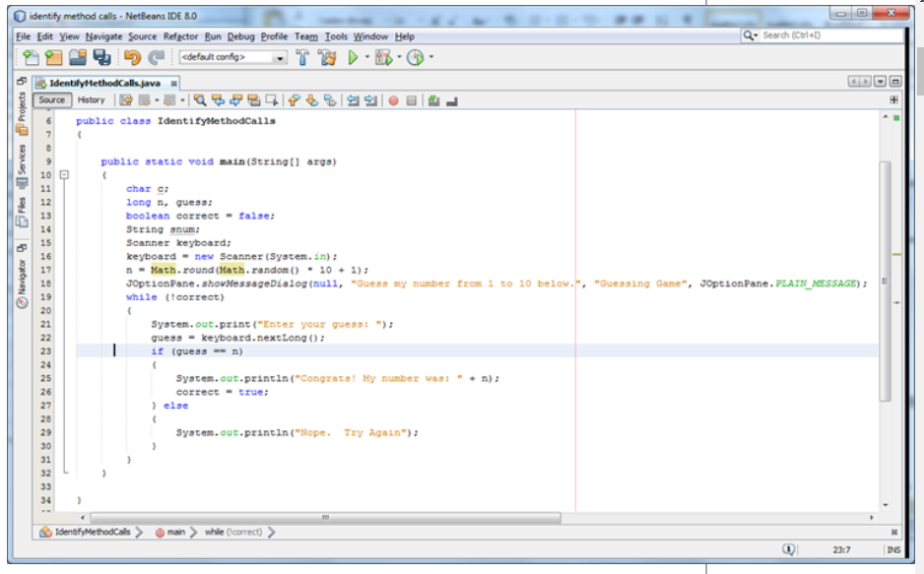Screen dimensions: 924x574
Task: Click the New File toolbar icon
Action: click(x=30, y=58)
